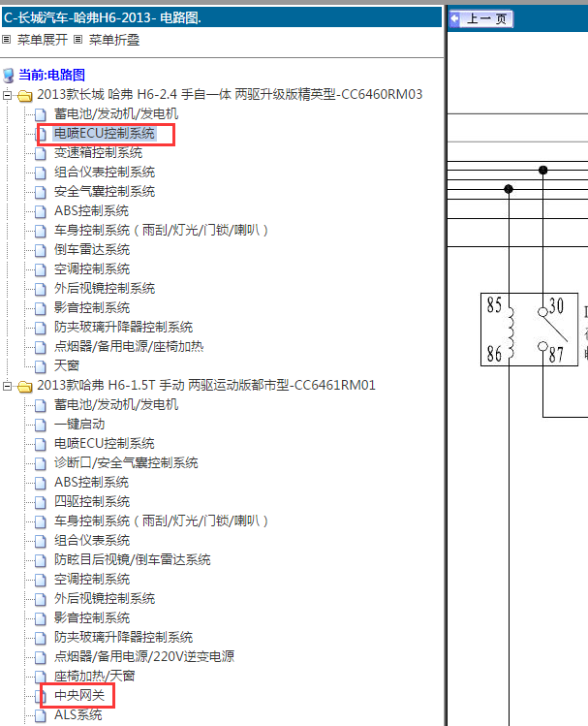The width and height of the screenshot is (588, 726).
Task: Open 组合仪表系统 diagram
Action: pyautogui.click(x=92, y=540)
